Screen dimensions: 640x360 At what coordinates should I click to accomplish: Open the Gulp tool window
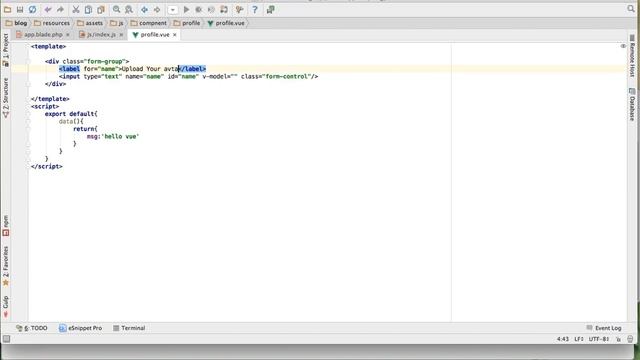click(6, 307)
